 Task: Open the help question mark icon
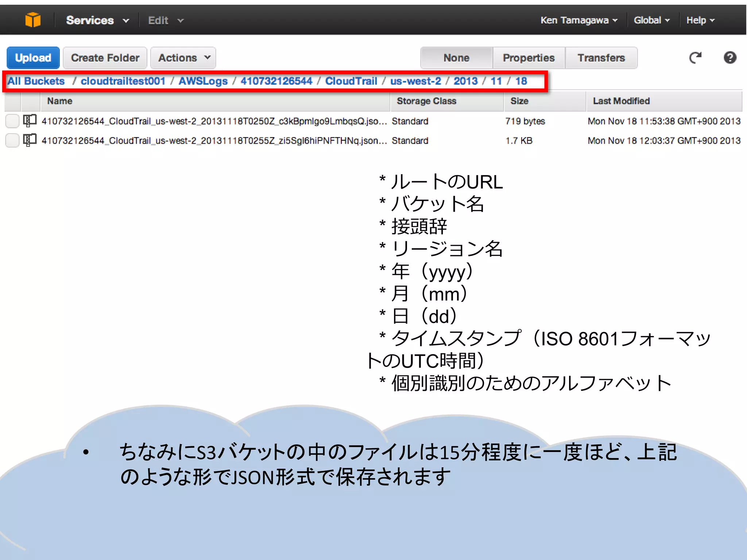pyautogui.click(x=730, y=58)
